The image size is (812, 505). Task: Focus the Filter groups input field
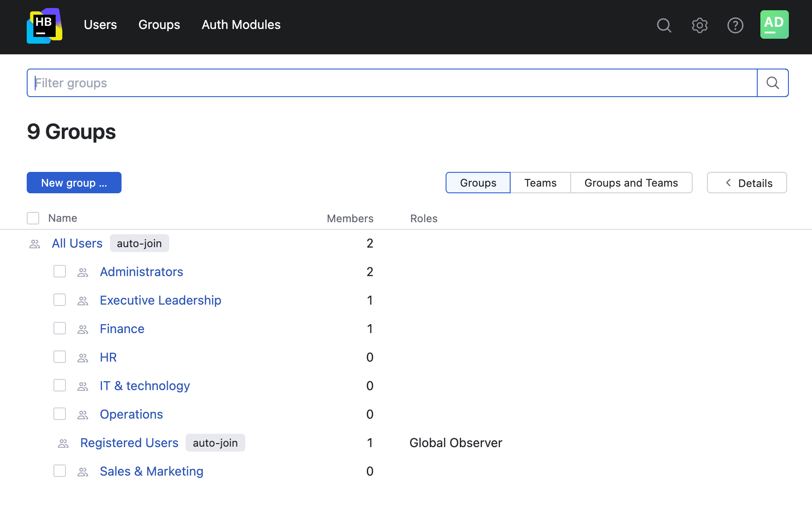392,83
